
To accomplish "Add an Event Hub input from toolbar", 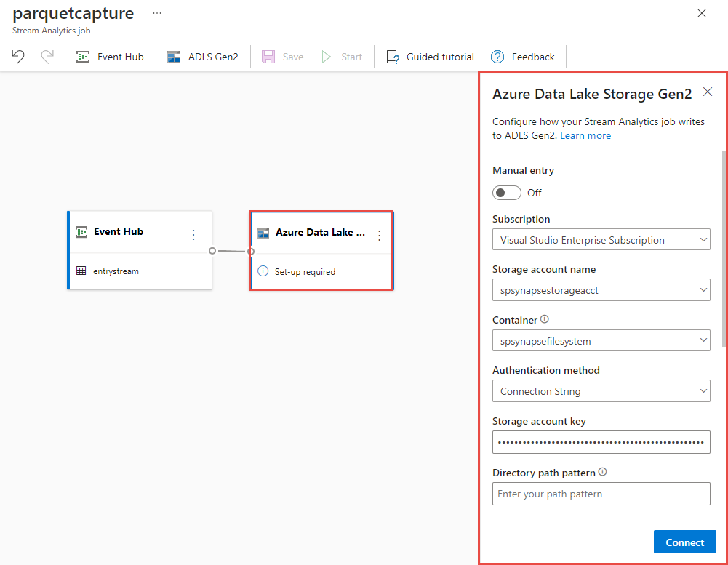I will pos(110,57).
